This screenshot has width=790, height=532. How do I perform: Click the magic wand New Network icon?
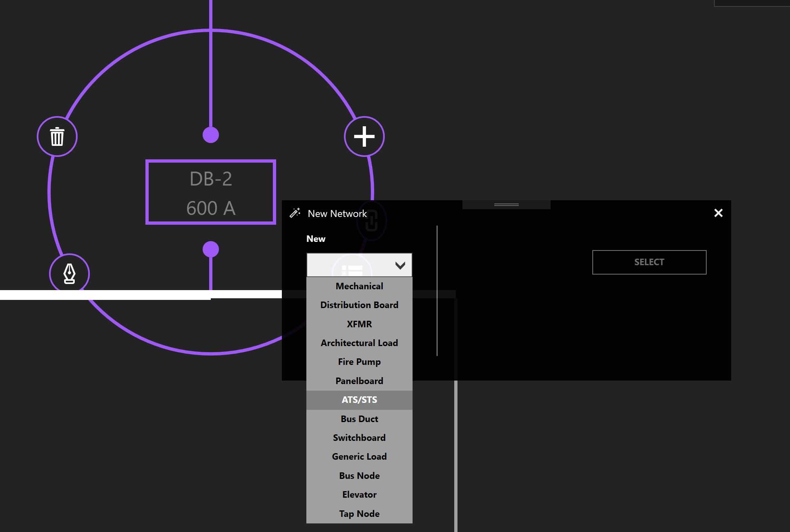(295, 213)
